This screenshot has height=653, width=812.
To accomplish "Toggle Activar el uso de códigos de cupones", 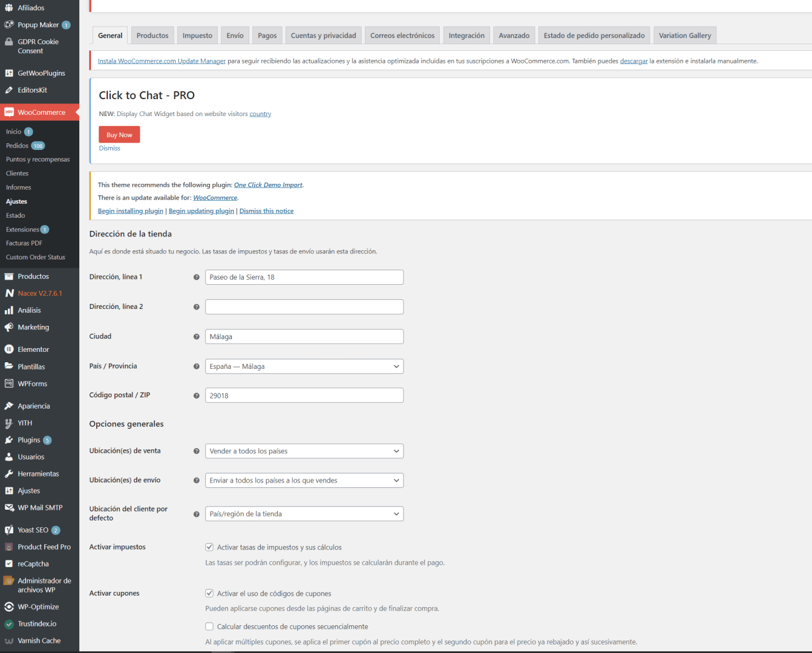I will point(209,594).
